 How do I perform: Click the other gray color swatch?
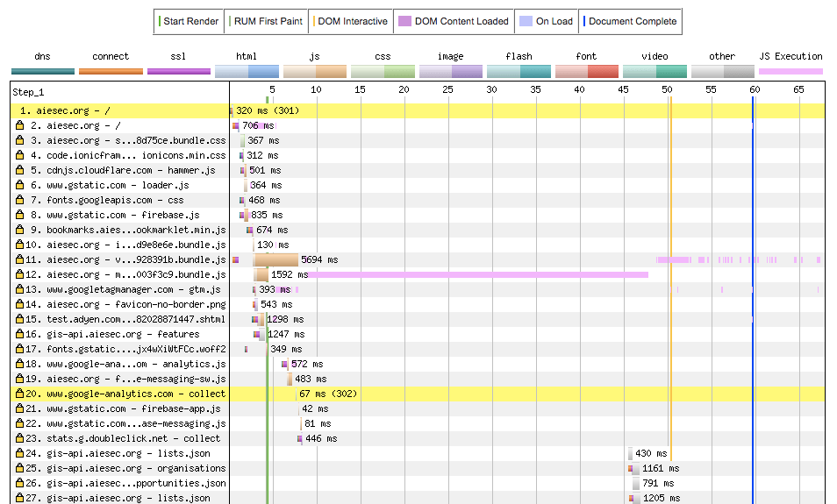click(723, 72)
